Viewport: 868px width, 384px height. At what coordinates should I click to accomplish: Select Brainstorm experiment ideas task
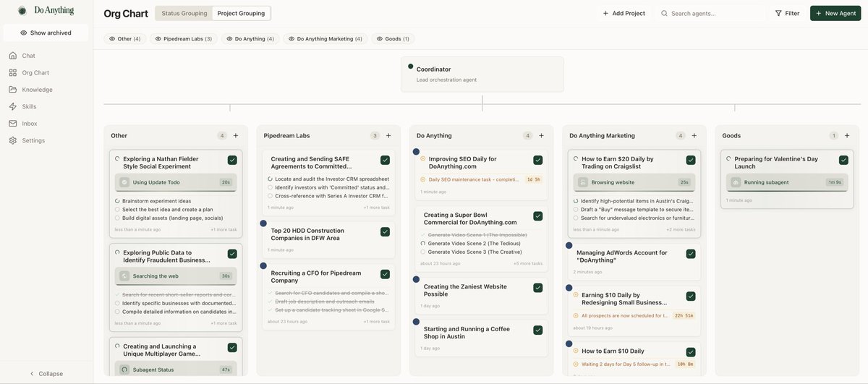(156, 201)
